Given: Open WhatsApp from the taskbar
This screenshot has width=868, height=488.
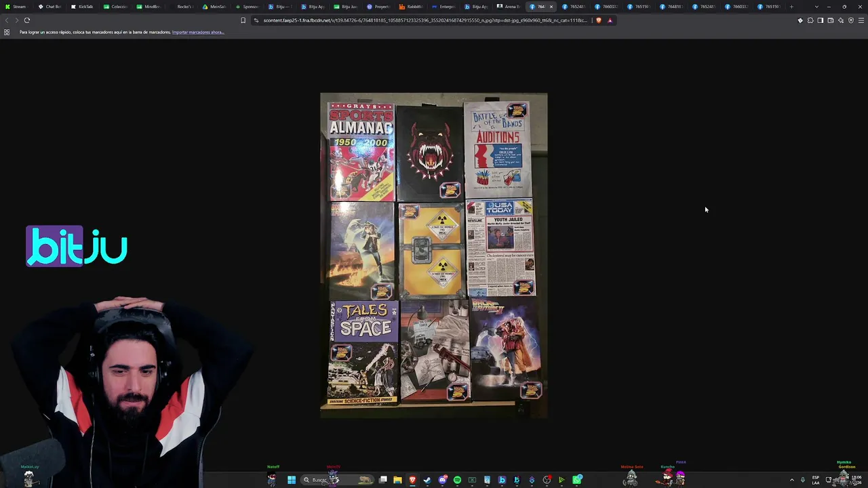Looking at the screenshot, I should (576, 480).
